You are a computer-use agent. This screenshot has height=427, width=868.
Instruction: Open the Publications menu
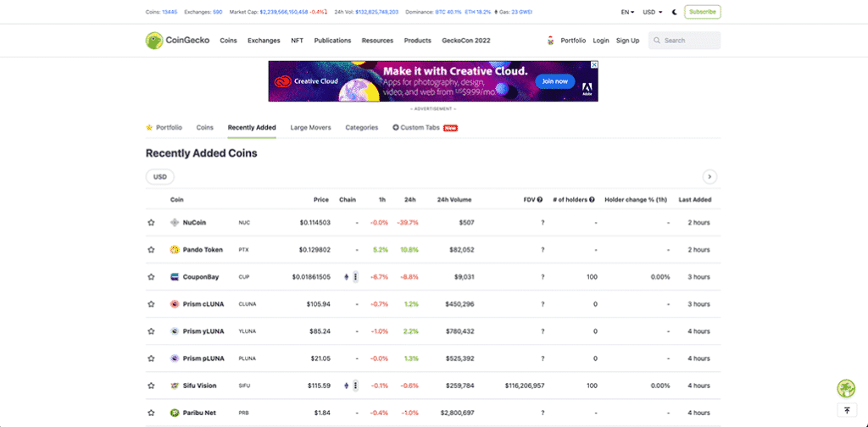(x=332, y=41)
